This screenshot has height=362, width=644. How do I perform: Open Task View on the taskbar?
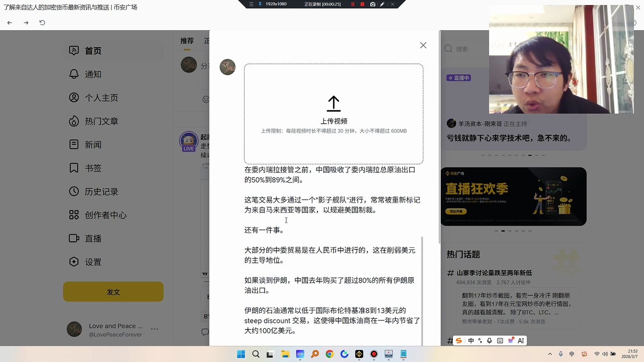(270, 354)
